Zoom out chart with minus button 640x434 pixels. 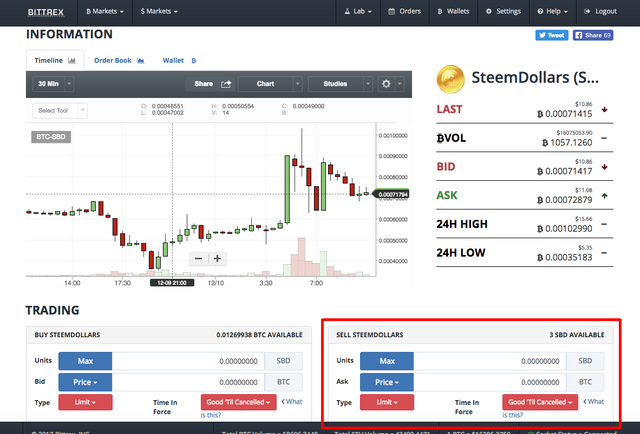[198, 258]
